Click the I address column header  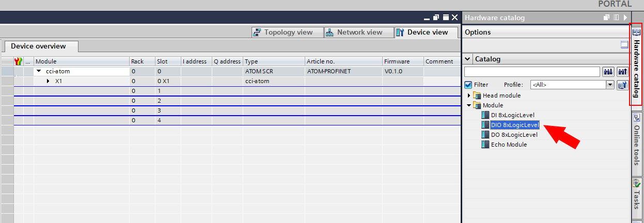pos(196,61)
